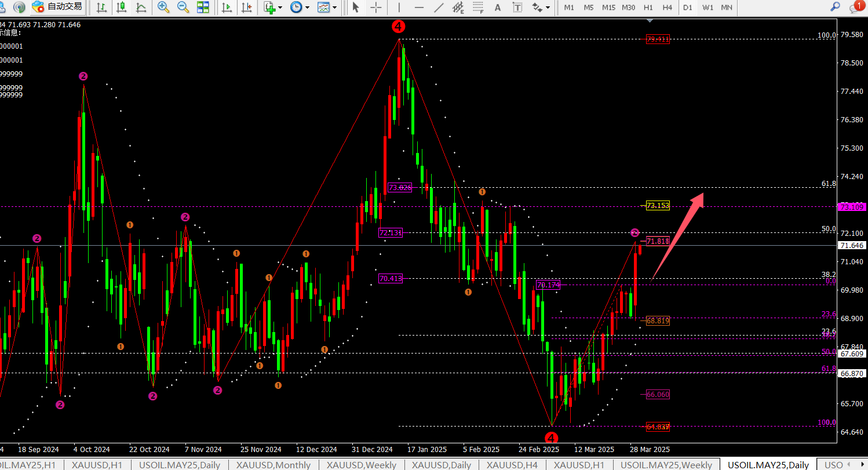Screen dimensions: 868x470
Task: Switch to the XAUUSD,Monthly chart tab
Action: click(x=273, y=465)
